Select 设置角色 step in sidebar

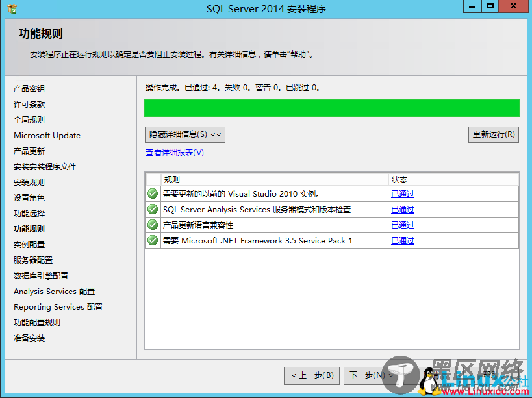pyautogui.click(x=29, y=197)
